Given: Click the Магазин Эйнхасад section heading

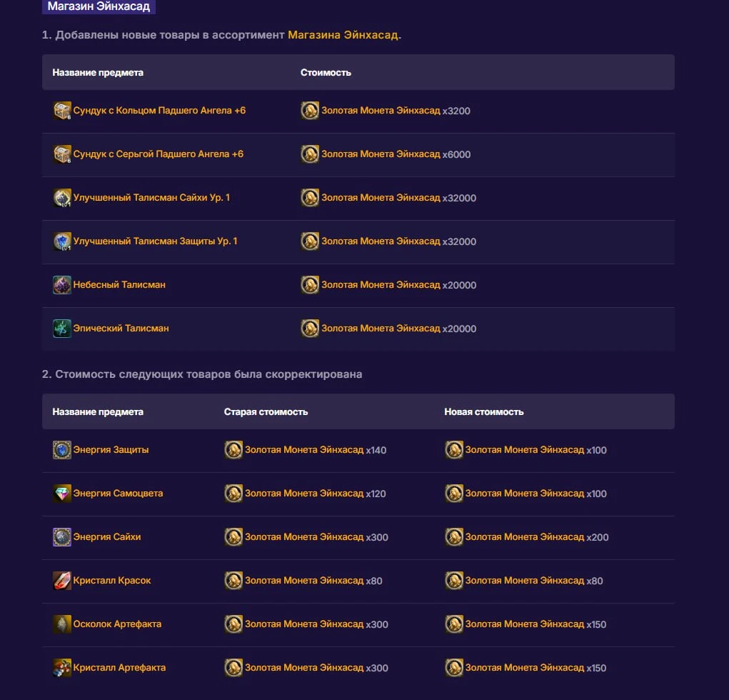Looking at the screenshot, I should [x=99, y=6].
